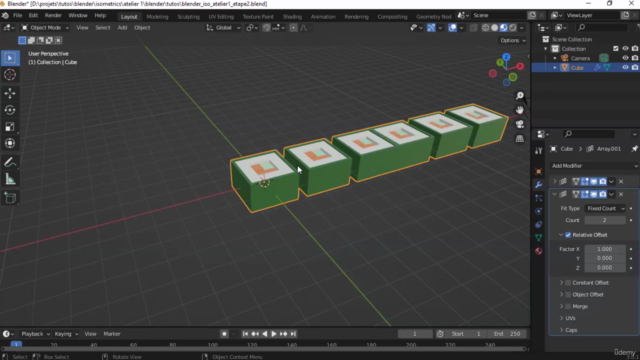This screenshot has width=640, height=360.
Task: Enable the Constant Offset checkbox
Action: coord(568,283)
